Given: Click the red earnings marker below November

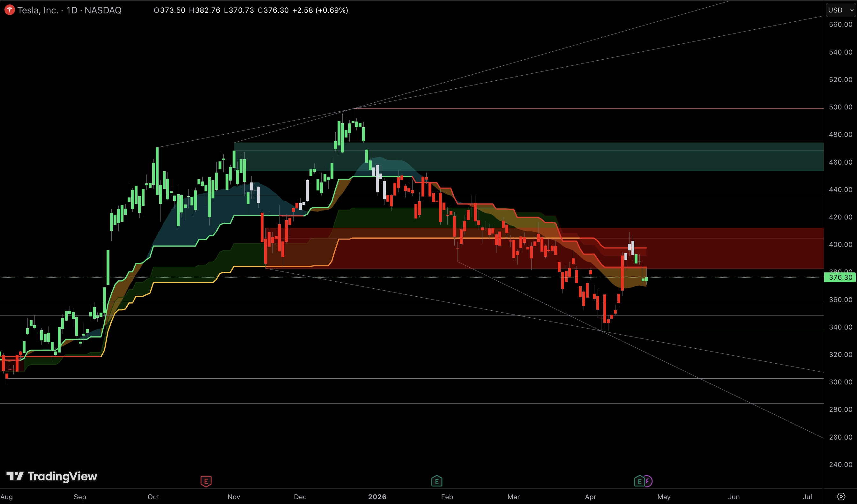Looking at the screenshot, I should click(206, 481).
